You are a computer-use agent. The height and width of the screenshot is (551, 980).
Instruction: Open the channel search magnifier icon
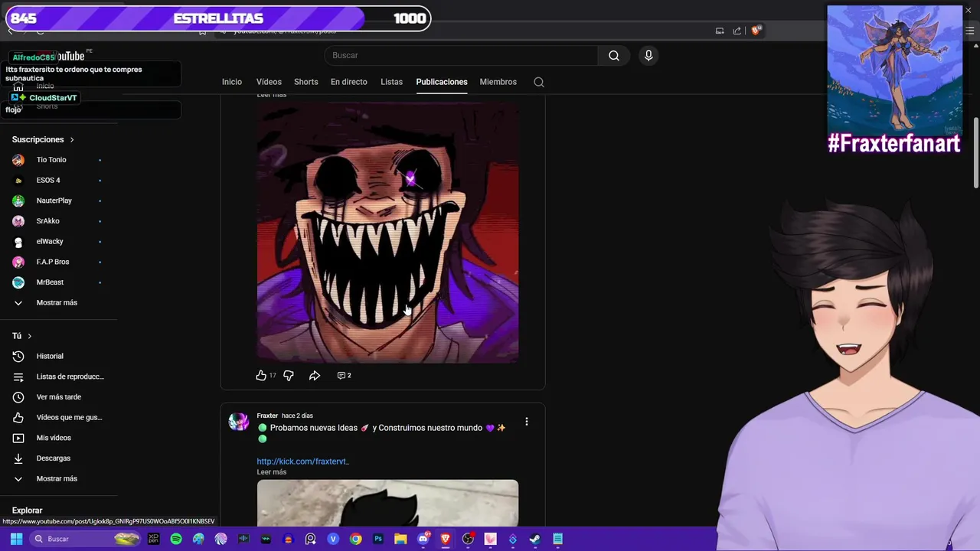(x=539, y=82)
